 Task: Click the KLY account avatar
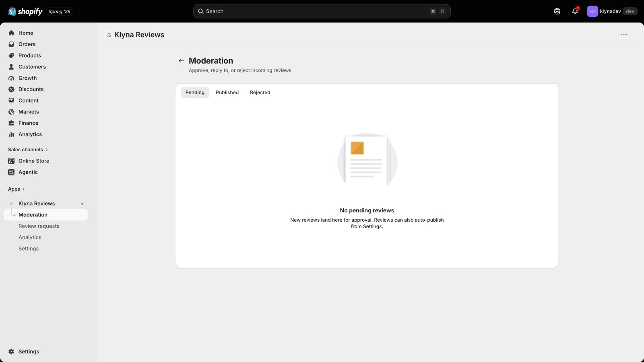click(592, 11)
